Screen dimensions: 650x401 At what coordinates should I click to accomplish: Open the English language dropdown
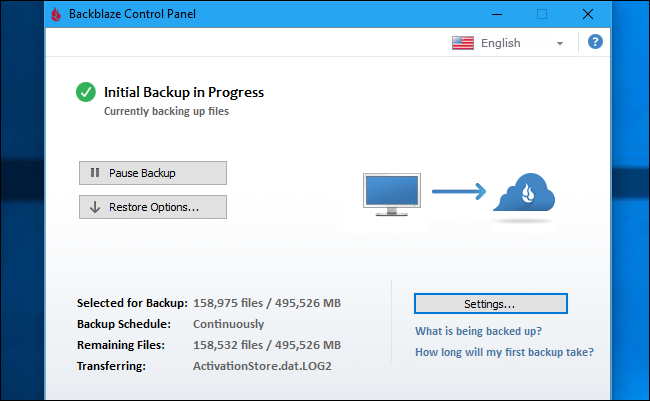pos(510,43)
